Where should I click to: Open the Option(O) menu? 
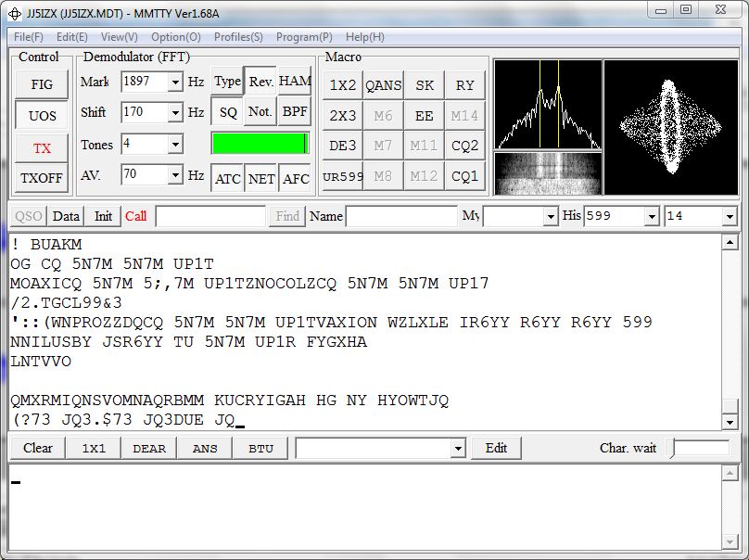pos(176,37)
